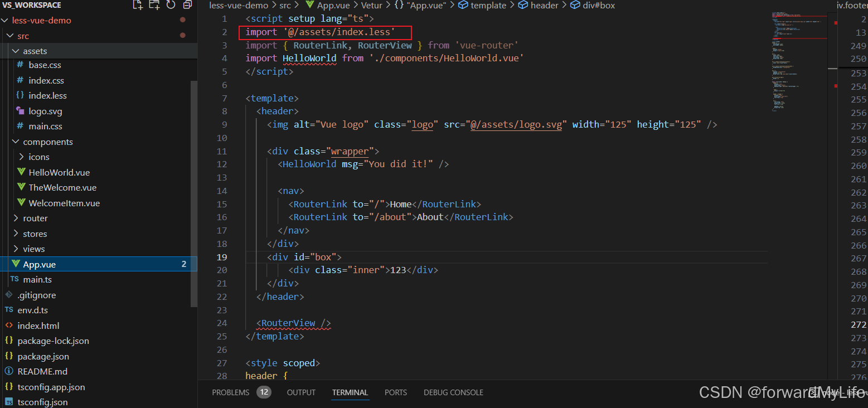Open the PORTS panel tab
Image resolution: width=868 pixels, height=408 pixels.
pos(396,392)
